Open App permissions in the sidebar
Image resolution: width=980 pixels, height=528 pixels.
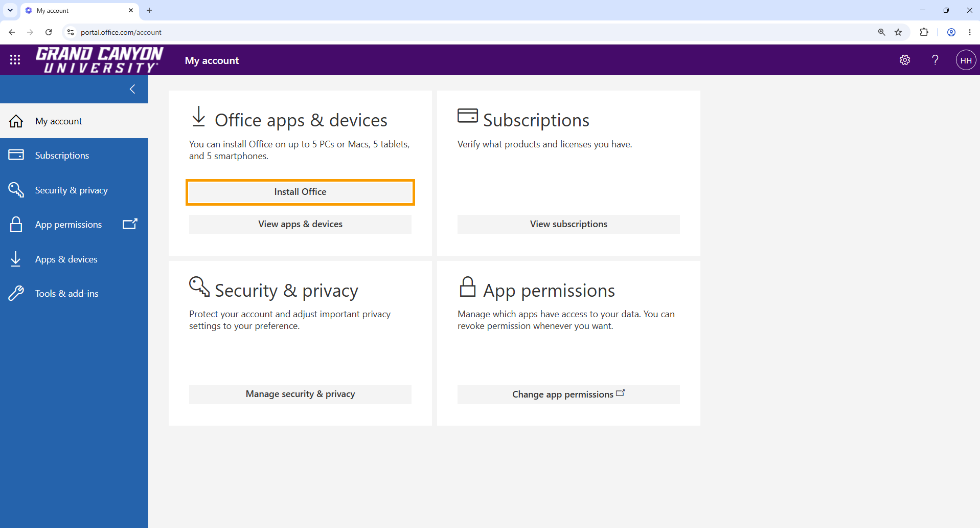click(x=74, y=224)
